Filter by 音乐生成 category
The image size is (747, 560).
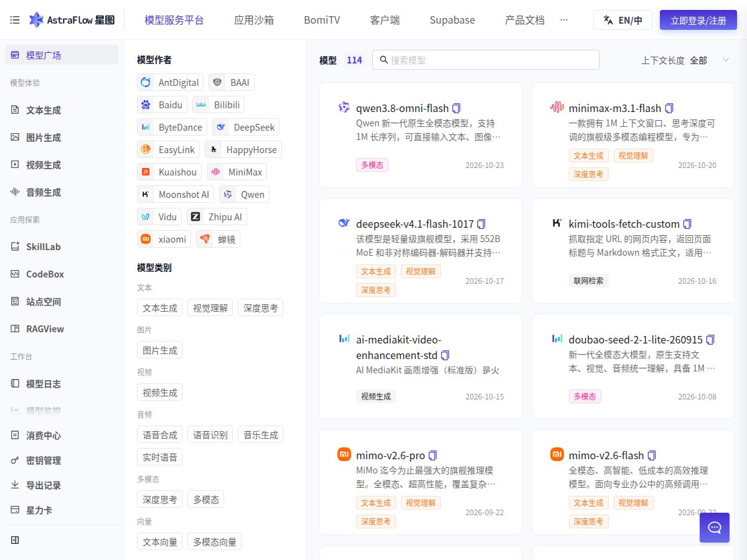[x=261, y=434]
